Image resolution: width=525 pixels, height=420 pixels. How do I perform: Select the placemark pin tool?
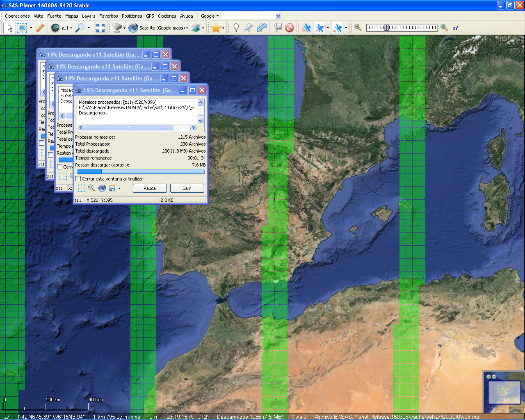point(236,27)
